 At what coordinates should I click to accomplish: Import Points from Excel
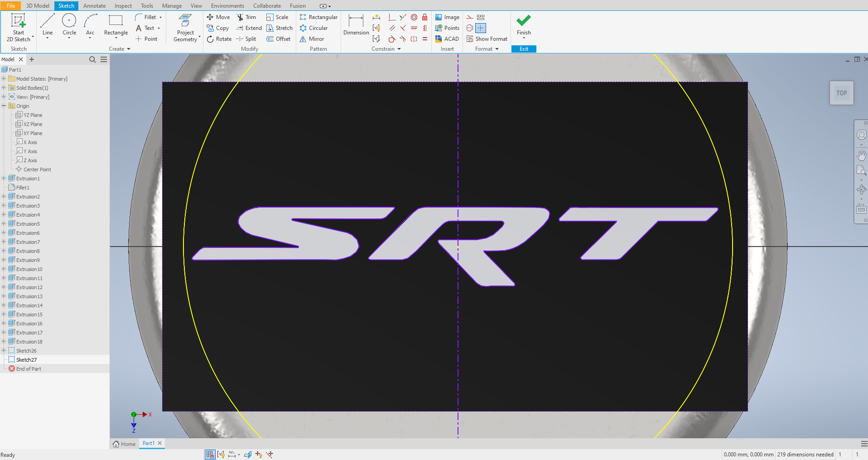click(x=447, y=28)
